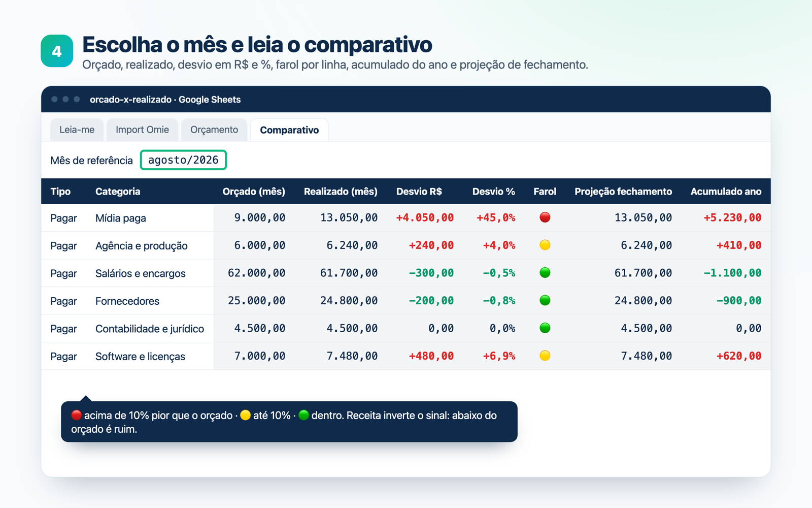The height and width of the screenshot is (508, 812).
Task: Select the Orçamento tab
Action: coord(214,130)
